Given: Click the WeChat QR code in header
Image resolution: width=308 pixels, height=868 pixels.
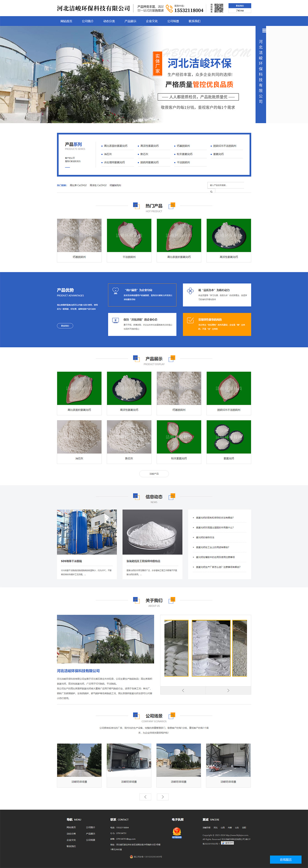Looking at the screenshot, I should click(219, 8).
